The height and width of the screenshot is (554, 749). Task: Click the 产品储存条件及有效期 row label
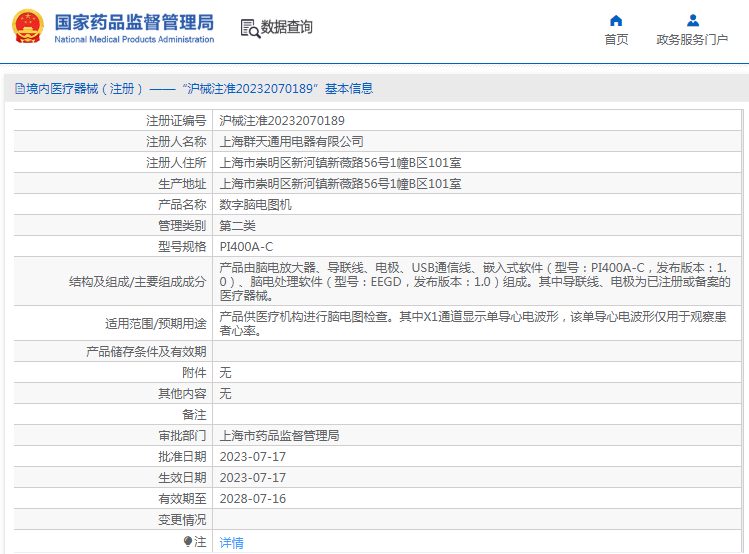coord(146,352)
